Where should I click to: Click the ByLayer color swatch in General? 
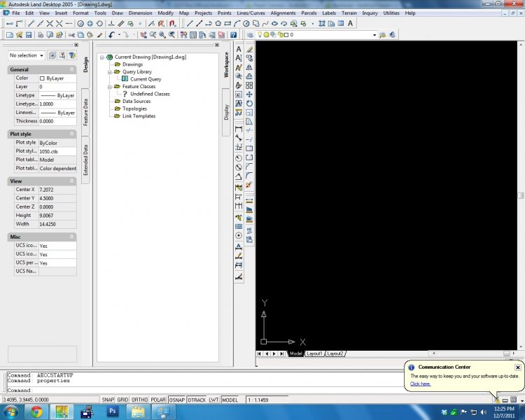point(43,78)
